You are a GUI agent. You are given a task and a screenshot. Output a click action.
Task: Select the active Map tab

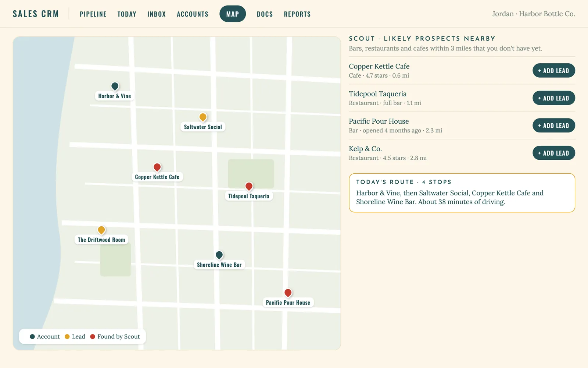[x=233, y=14]
